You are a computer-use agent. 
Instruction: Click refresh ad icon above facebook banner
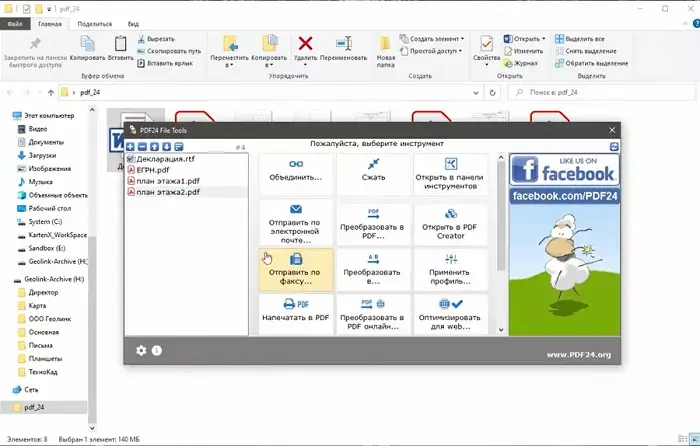click(614, 146)
